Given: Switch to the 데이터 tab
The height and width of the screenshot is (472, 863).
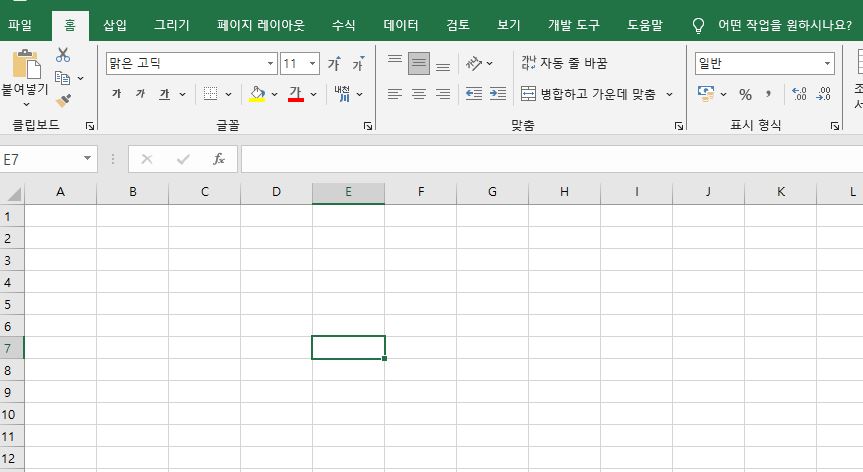Looking at the screenshot, I should tap(401, 25).
